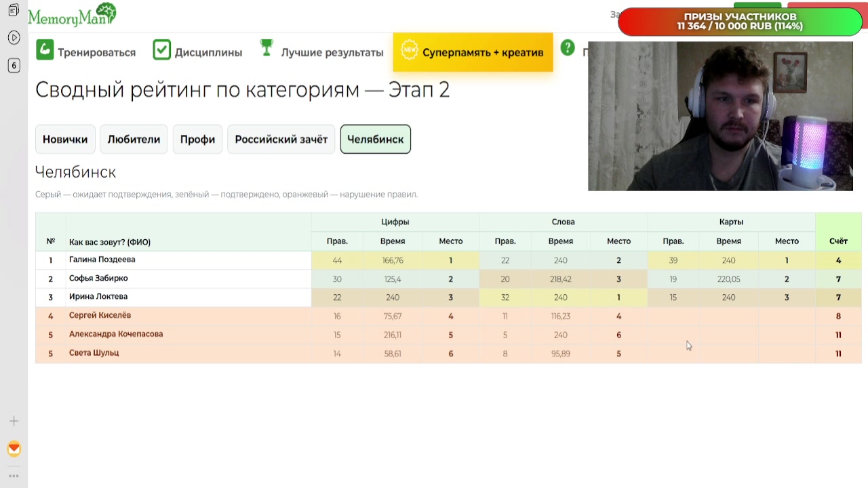Click the Тренироваться dumbbell icon
This screenshot has width=868, height=488.
pos(44,50)
